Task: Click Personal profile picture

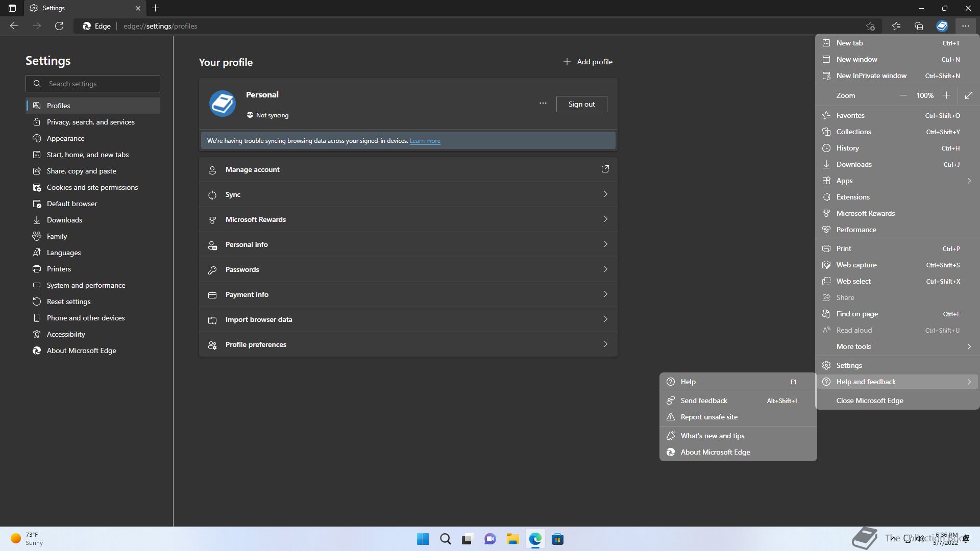Action: 223,104
